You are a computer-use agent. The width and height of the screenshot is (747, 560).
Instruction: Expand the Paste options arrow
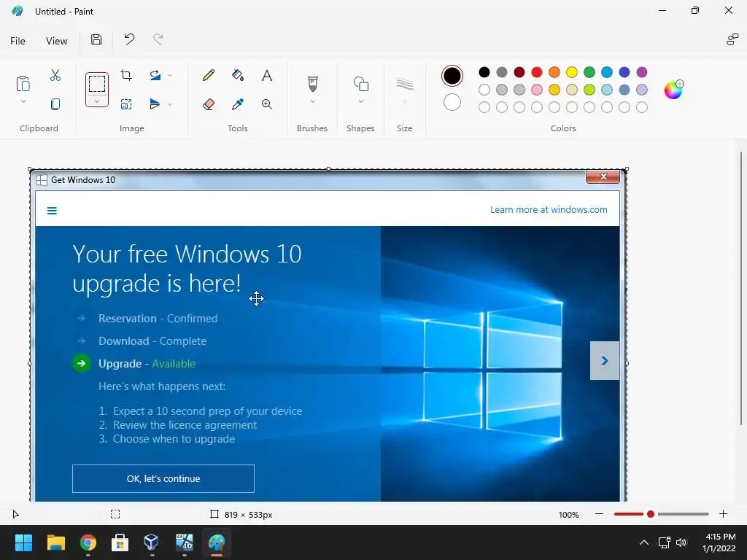[x=23, y=101]
